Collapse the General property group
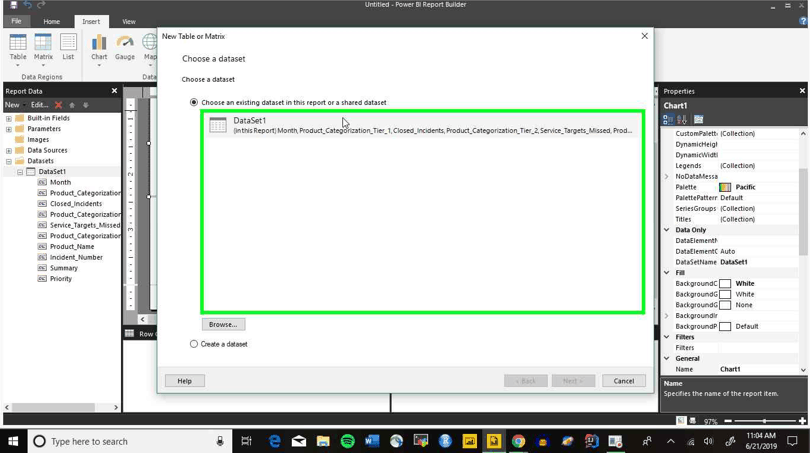 [x=666, y=358]
